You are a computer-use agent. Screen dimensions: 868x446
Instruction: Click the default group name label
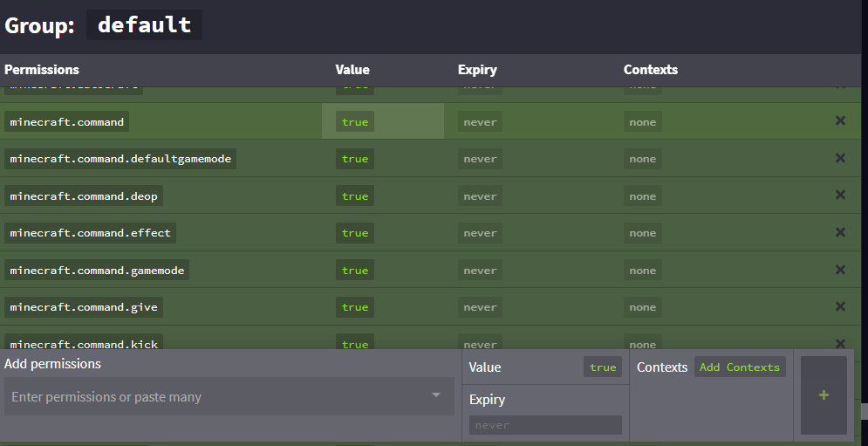click(x=144, y=24)
